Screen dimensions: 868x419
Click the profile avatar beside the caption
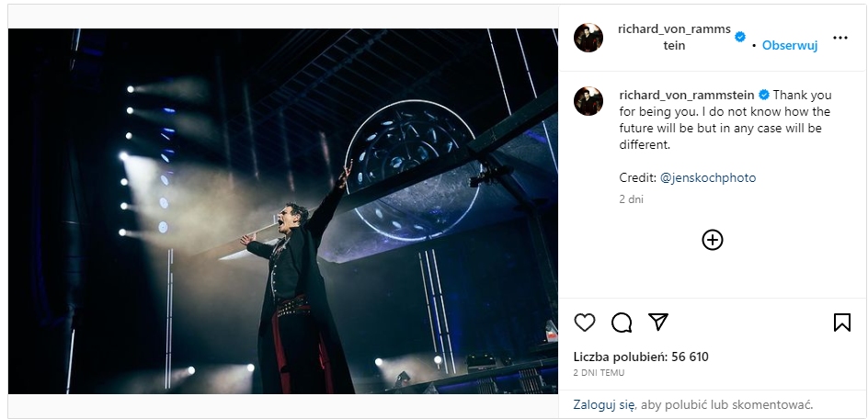(x=588, y=101)
